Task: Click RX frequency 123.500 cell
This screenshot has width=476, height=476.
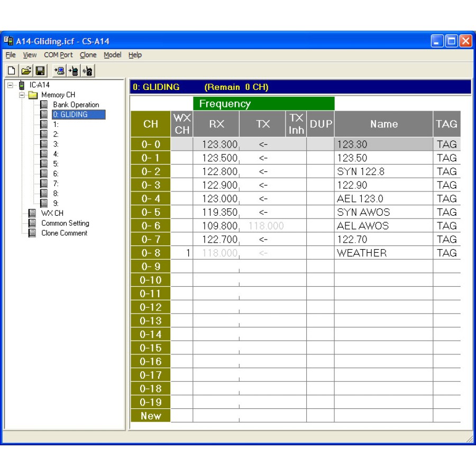Action: pos(216,158)
